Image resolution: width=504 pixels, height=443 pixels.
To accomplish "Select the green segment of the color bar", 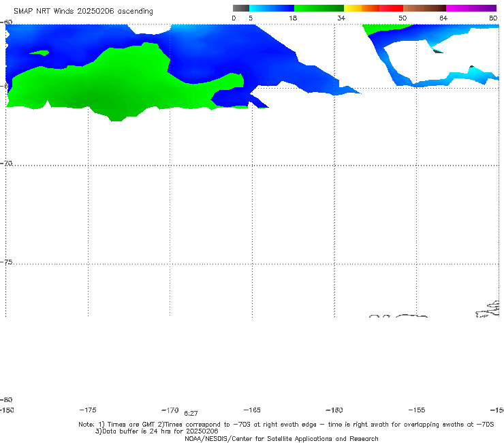I will (319, 8).
